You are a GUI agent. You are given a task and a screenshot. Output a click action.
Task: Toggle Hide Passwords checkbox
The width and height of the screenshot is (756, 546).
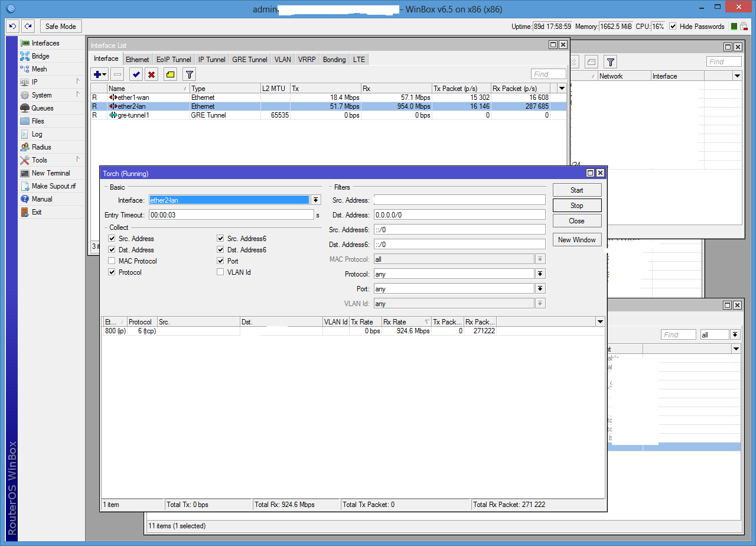click(x=673, y=27)
